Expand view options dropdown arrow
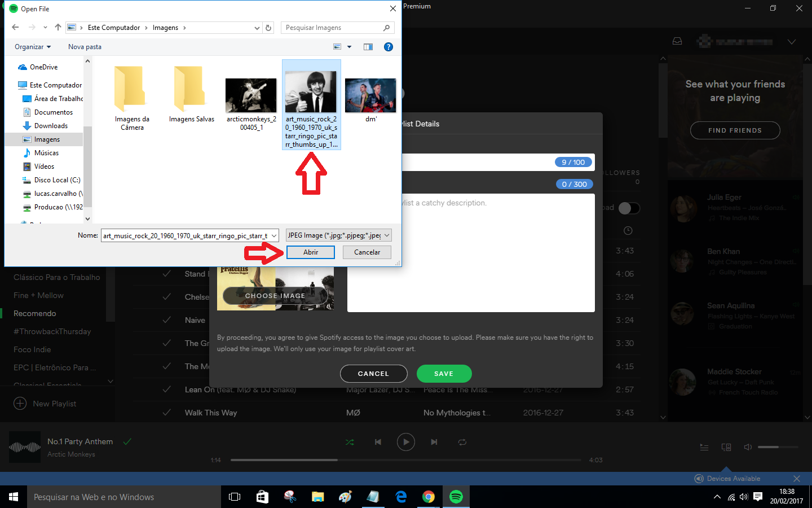812x508 pixels. [349, 47]
